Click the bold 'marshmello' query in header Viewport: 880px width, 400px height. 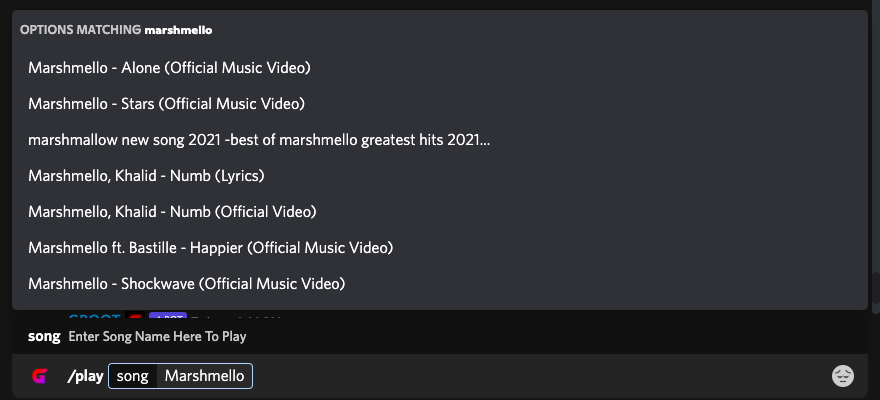[178, 30]
